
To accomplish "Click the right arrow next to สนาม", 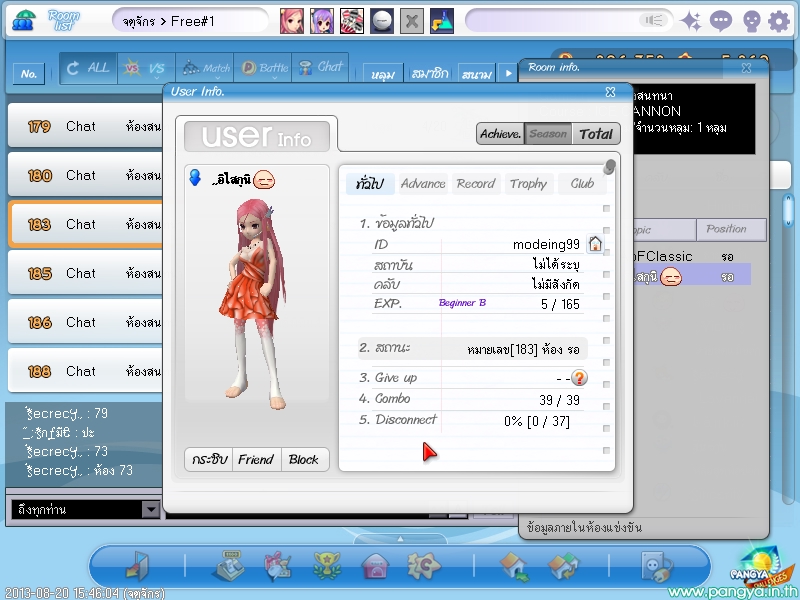I will 509,73.
